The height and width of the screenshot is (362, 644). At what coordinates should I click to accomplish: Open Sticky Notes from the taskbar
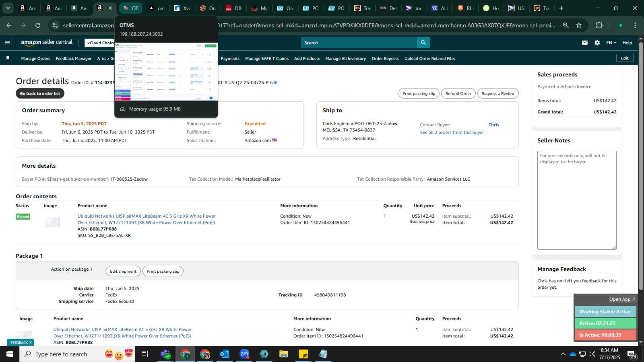coord(303,354)
